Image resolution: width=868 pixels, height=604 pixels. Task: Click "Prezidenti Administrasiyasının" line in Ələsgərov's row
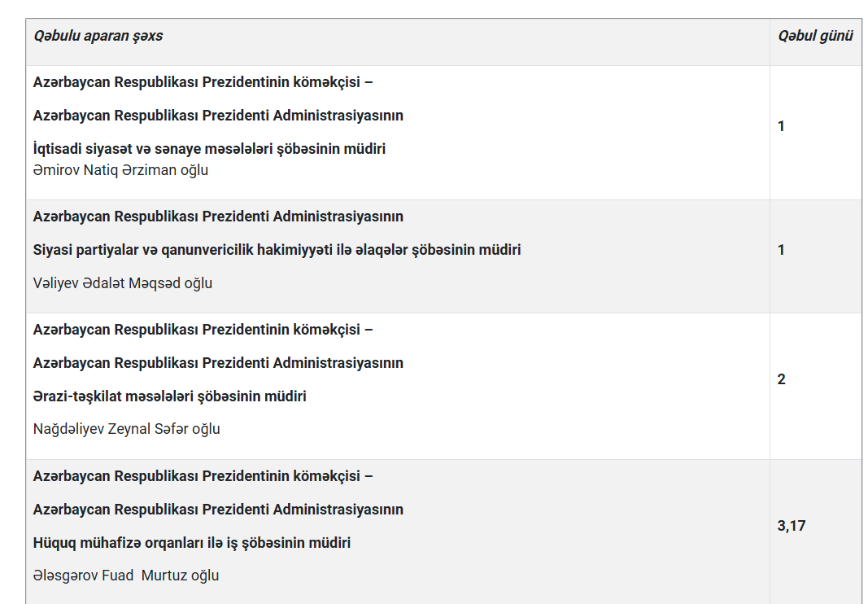pyautogui.click(x=218, y=510)
